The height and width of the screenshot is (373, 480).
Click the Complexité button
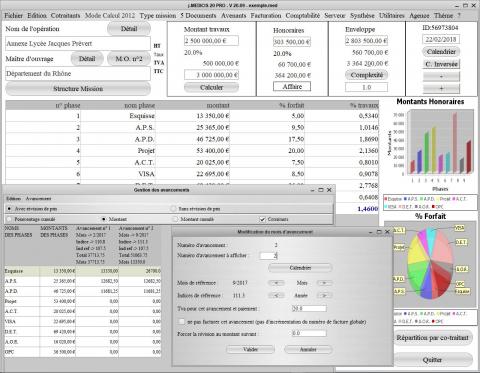click(x=366, y=75)
